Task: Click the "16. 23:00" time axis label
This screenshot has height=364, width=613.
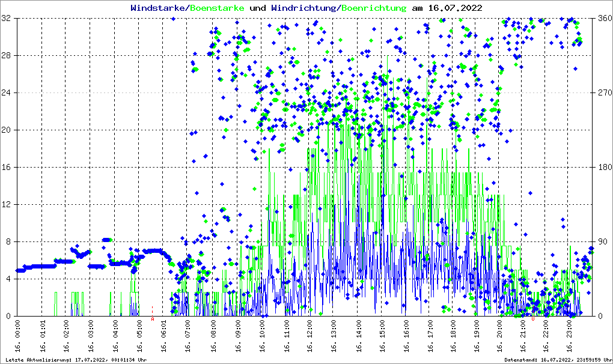Action: [570, 338]
